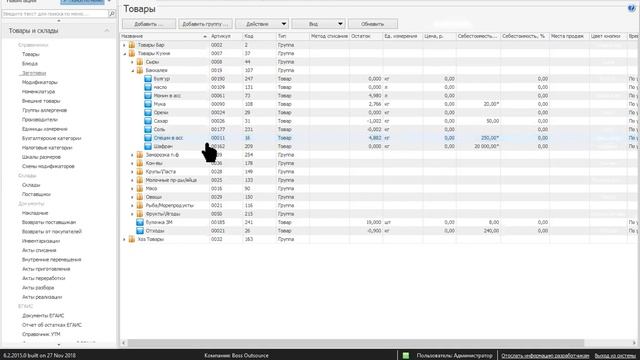This screenshot has height=360, width=640.
Task: Click the blue product icon of Соль
Action: (x=148, y=129)
